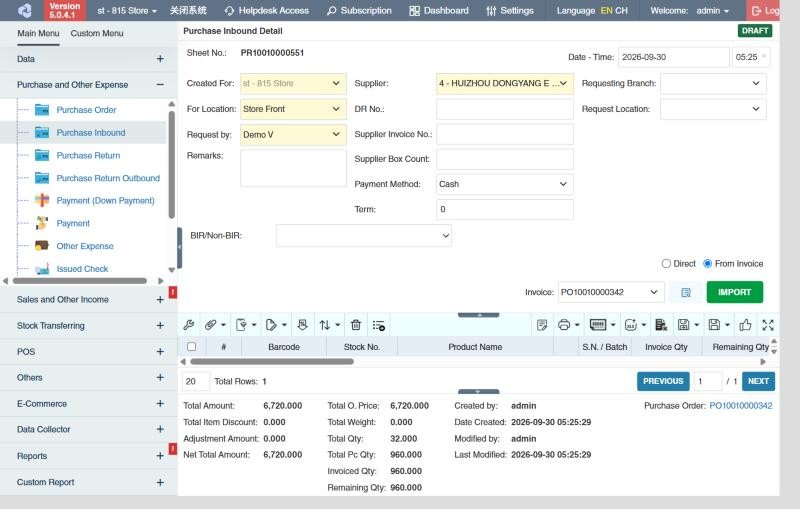This screenshot has height=509, width=800.
Task: Click the grid horizontal scrollbar thumb
Action: click(x=272, y=362)
